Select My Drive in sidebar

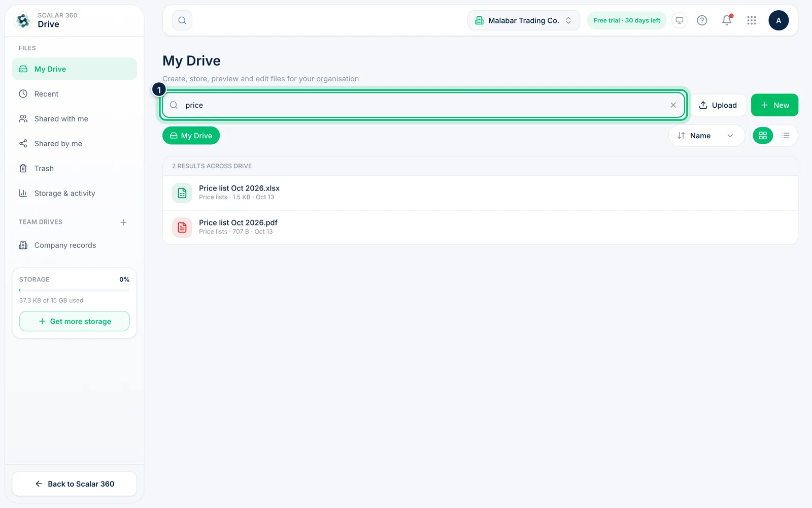click(x=75, y=69)
